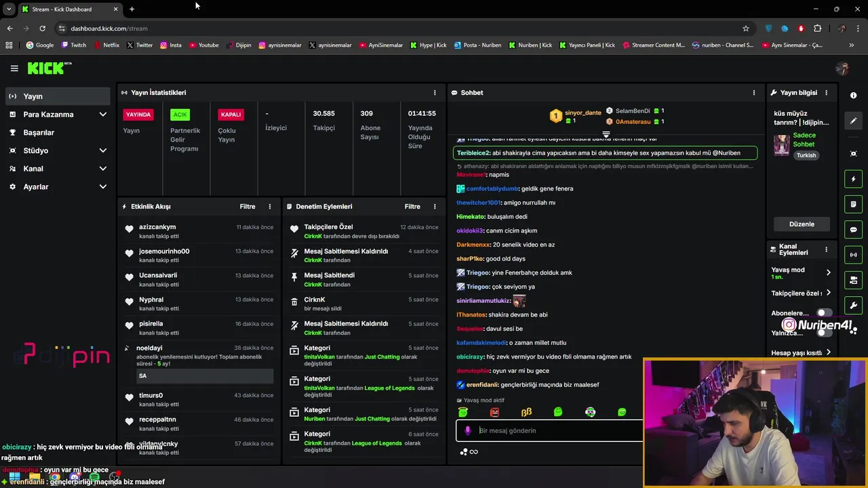Click the purple microphone icon in message box
The width and height of the screenshot is (868, 488).
pos(468,430)
